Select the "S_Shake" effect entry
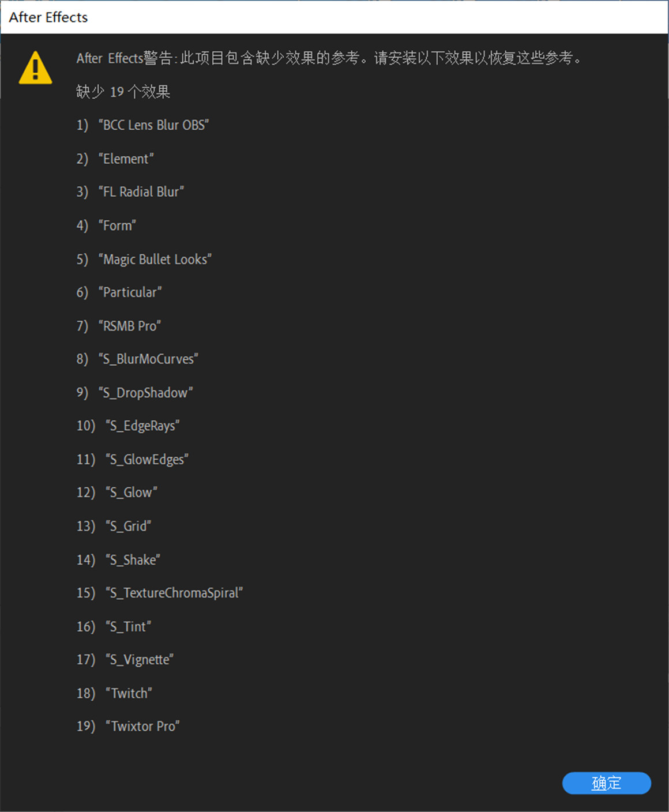The image size is (669, 812). (x=133, y=559)
